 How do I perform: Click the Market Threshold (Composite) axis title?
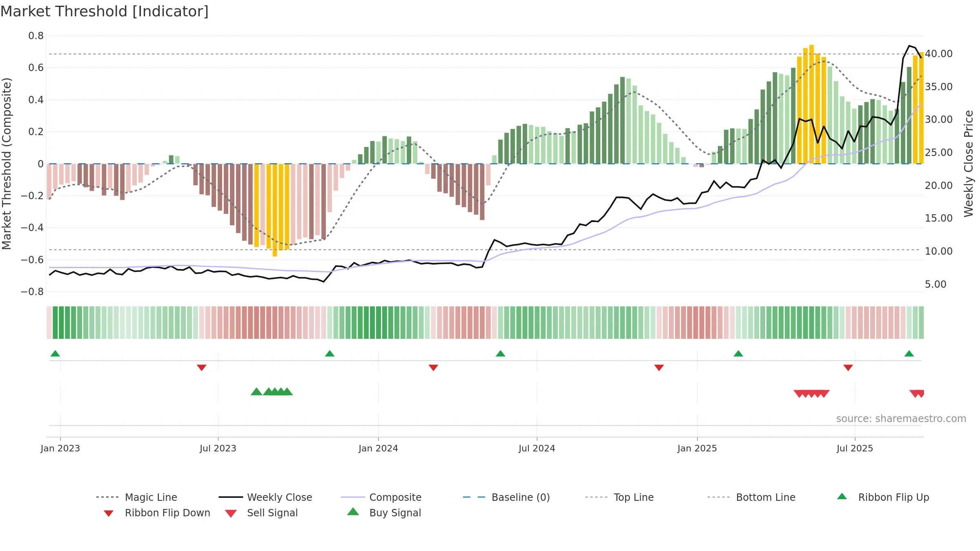point(7,163)
